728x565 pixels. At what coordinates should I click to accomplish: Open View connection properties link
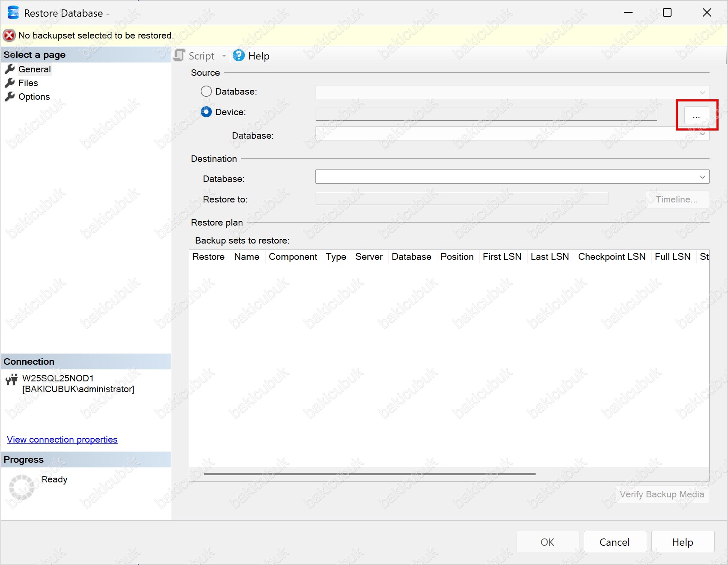[62, 440]
